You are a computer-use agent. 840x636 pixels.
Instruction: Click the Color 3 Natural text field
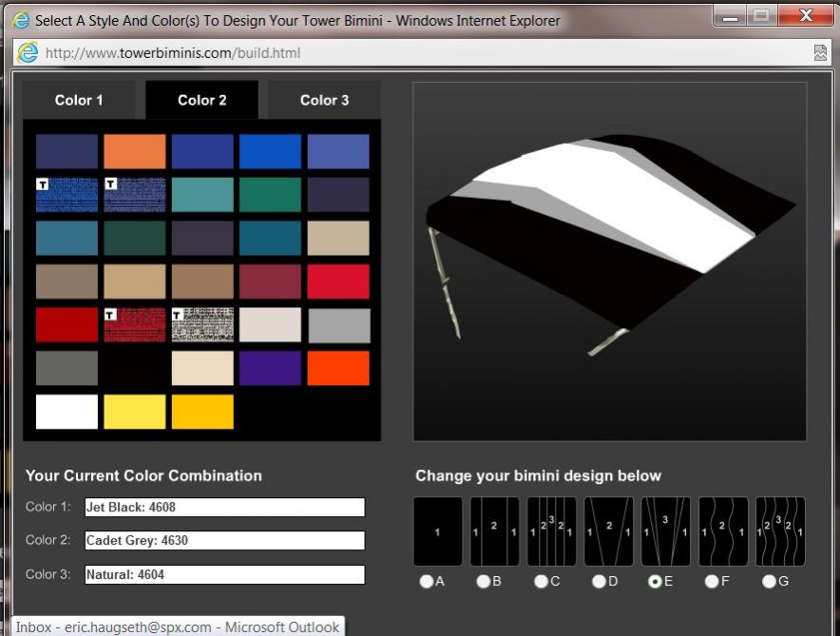[224, 575]
